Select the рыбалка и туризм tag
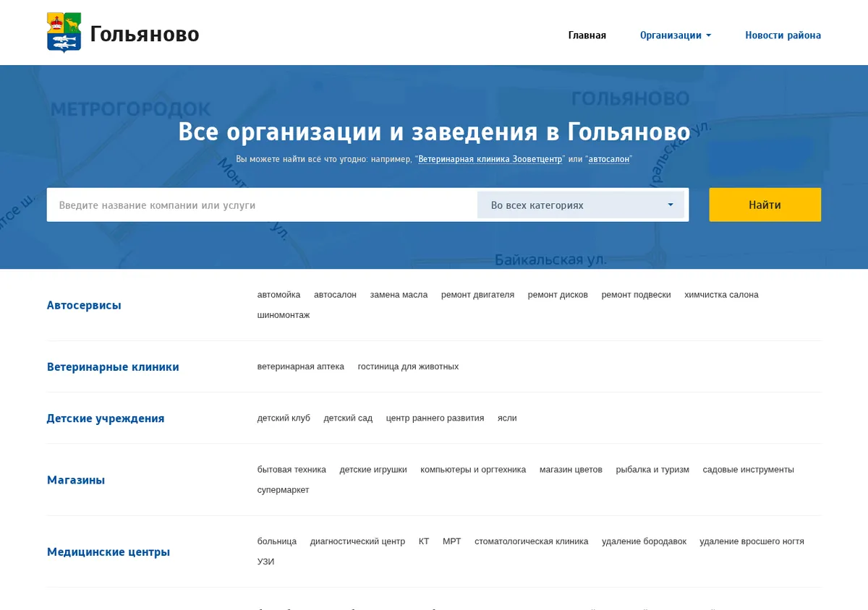Viewport: 868px width, 610px height. 652,469
